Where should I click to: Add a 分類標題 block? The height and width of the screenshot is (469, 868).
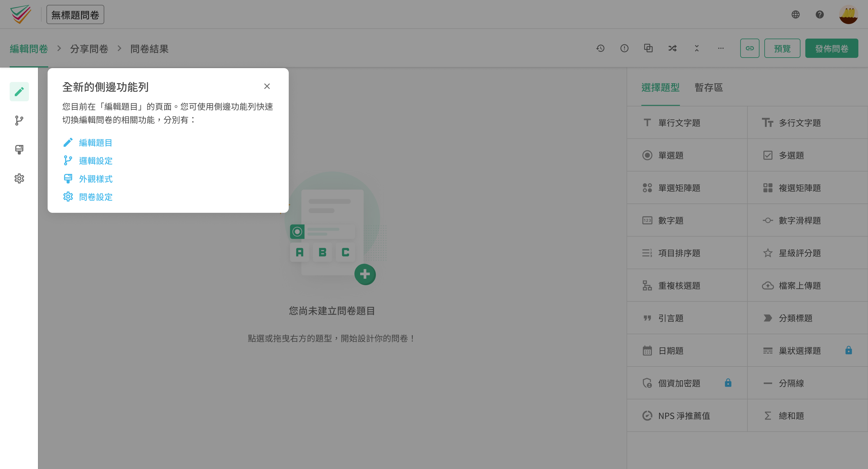click(x=808, y=318)
